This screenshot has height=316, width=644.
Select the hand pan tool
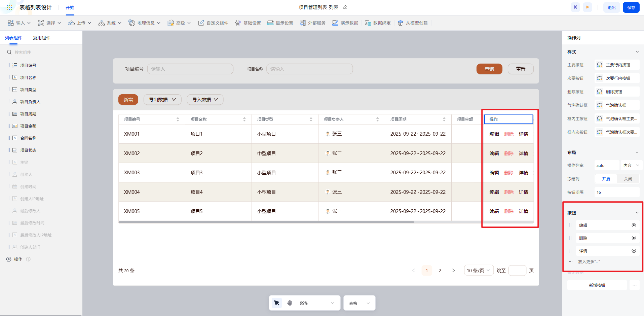(x=290, y=303)
